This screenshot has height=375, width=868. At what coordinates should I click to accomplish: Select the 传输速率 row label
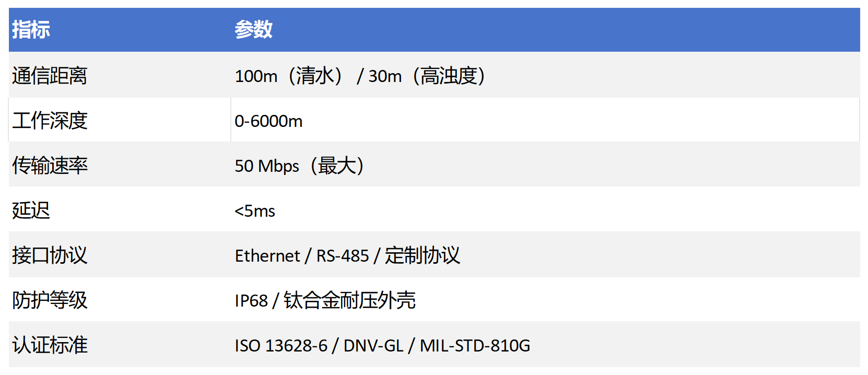click(50, 166)
